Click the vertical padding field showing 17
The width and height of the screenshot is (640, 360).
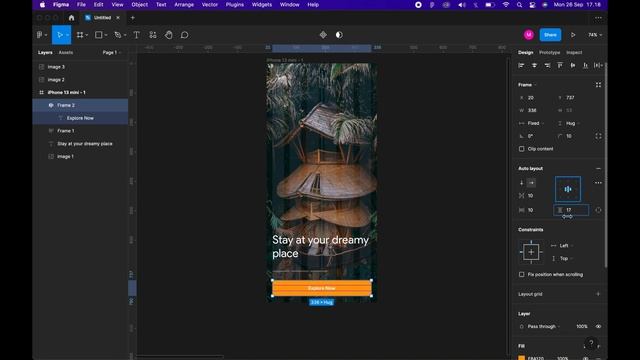571,210
